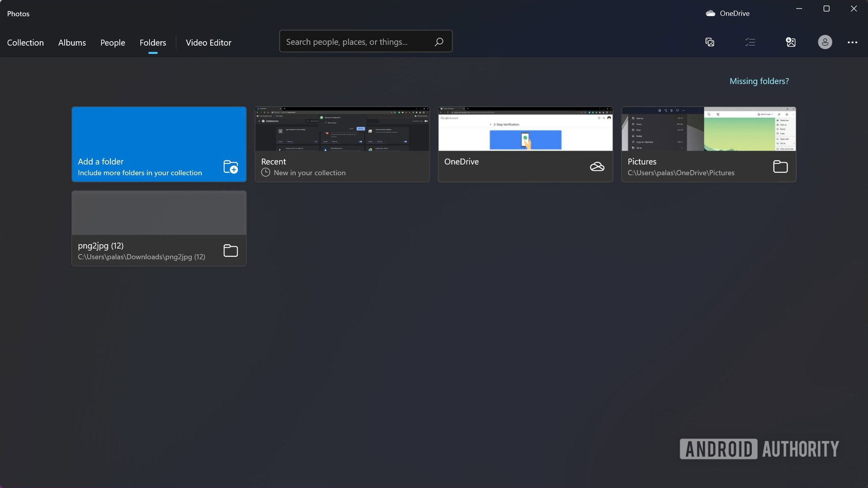The height and width of the screenshot is (488, 868).
Task: Click the folder icon on Pictures tile
Action: (x=780, y=167)
